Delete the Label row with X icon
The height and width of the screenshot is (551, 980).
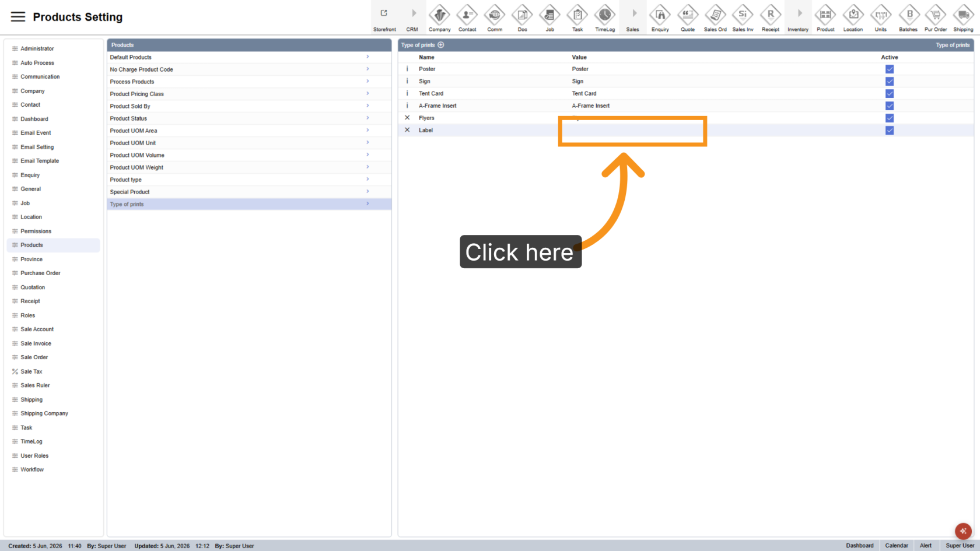(407, 130)
